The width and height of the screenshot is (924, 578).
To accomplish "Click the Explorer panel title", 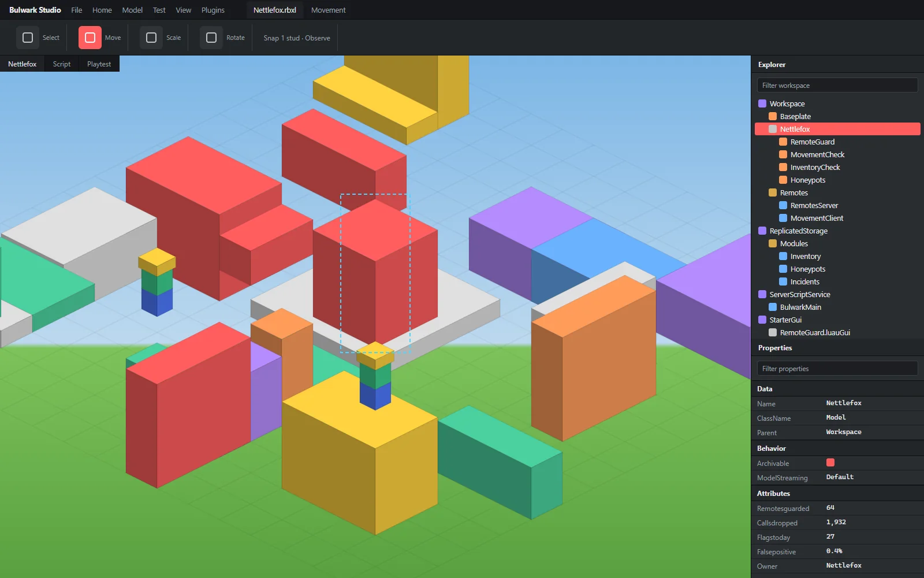I will 772,65.
